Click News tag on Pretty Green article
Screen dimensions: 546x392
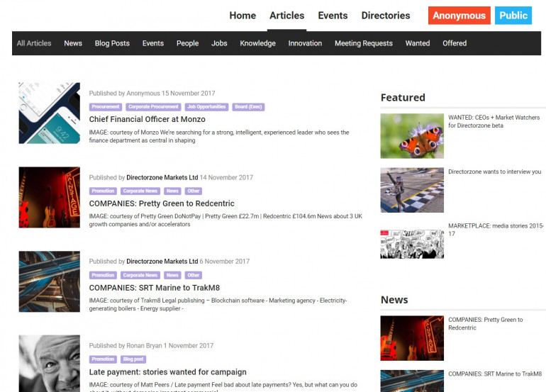(x=172, y=191)
